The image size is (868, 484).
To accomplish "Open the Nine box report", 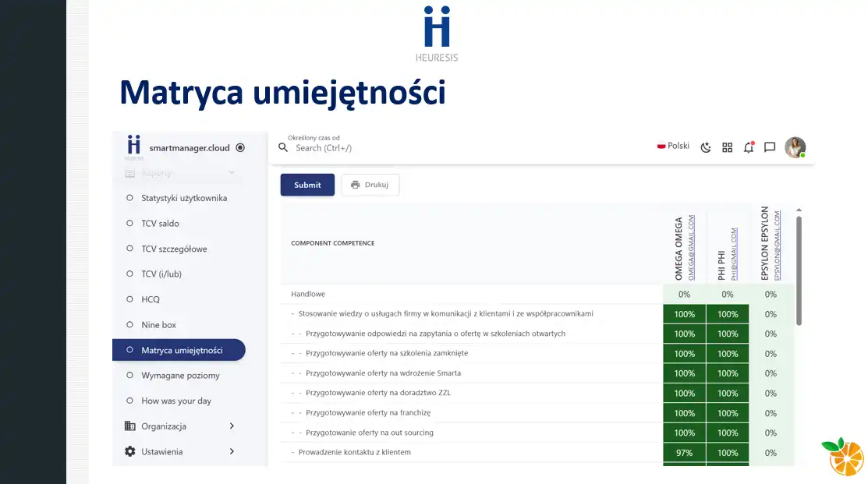I will point(158,325).
